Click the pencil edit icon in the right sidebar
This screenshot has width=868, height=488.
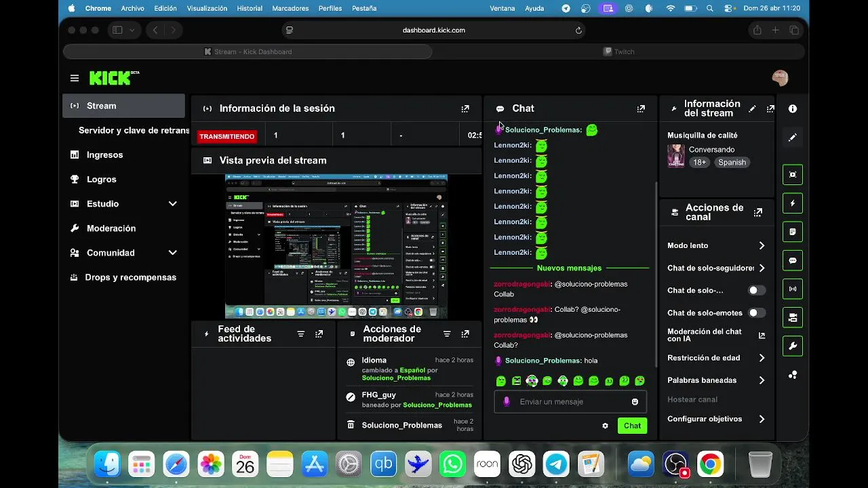793,138
